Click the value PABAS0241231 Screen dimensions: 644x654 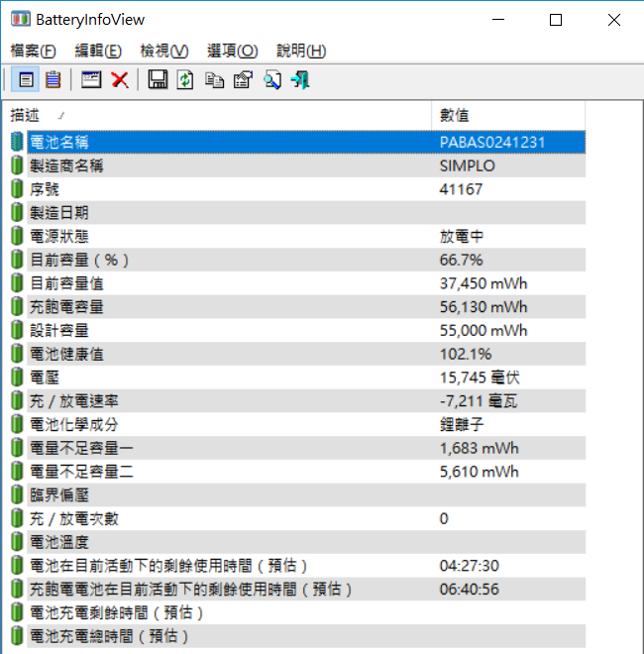492,143
